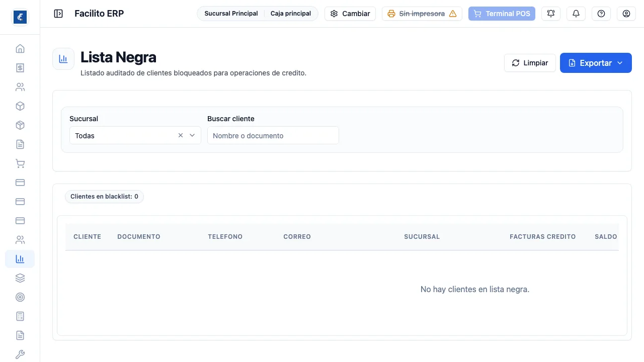
Task: Open the Terminal POS button
Action: [x=502, y=14]
